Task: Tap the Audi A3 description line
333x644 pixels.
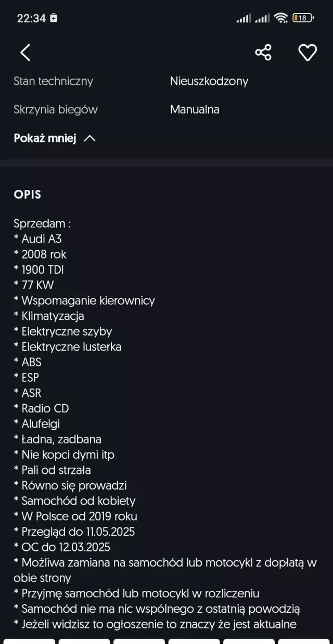Action: (41, 239)
